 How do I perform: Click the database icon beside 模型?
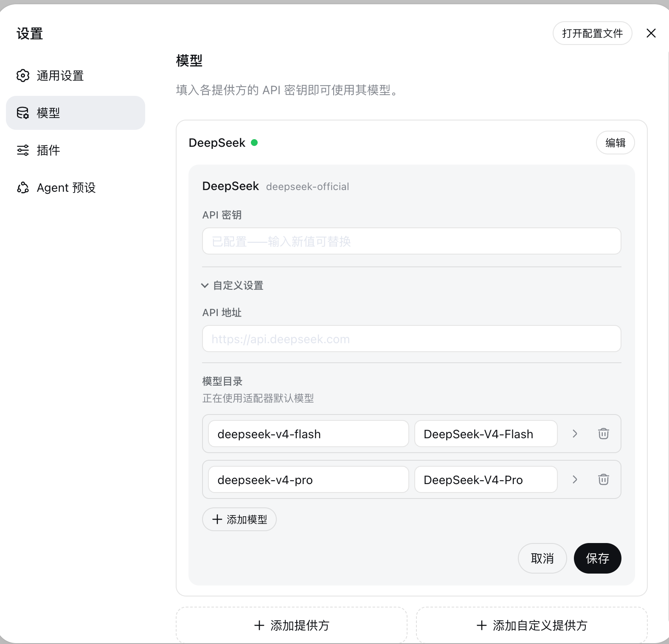point(23,113)
